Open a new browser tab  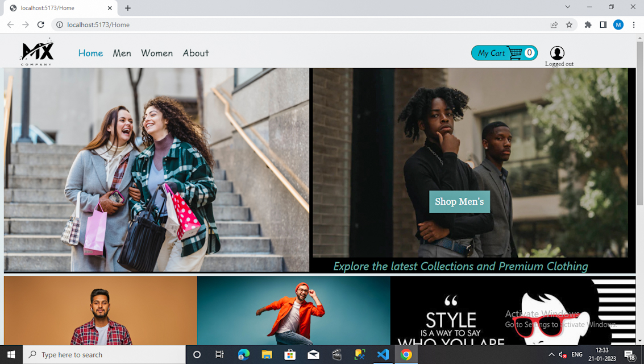click(x=128, y=8)
